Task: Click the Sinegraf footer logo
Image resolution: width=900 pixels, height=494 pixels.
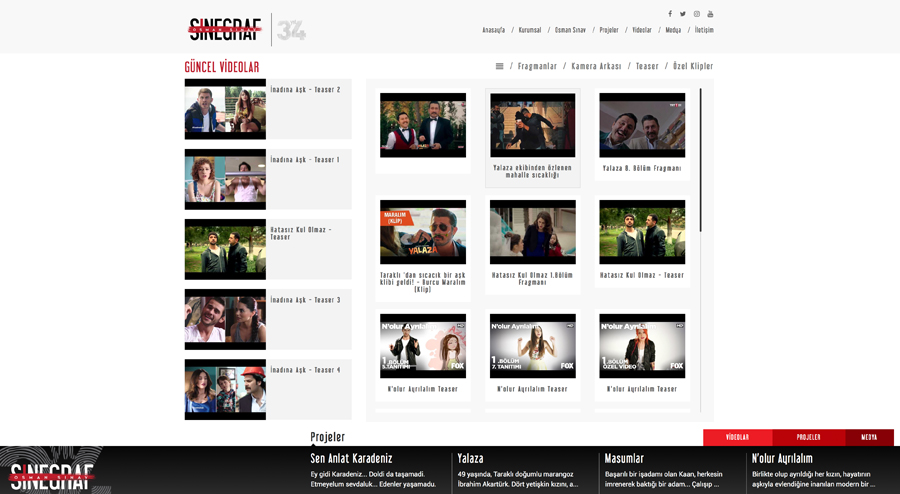Action: pos(52,474)
